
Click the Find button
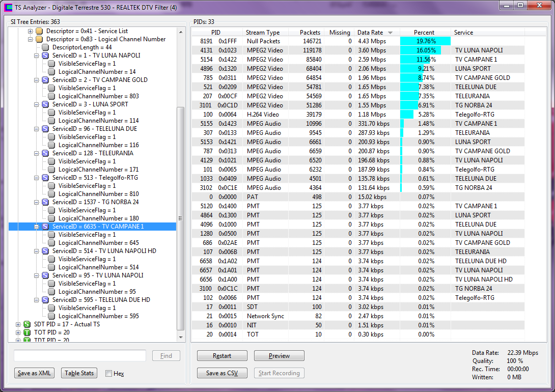[166, 355]
